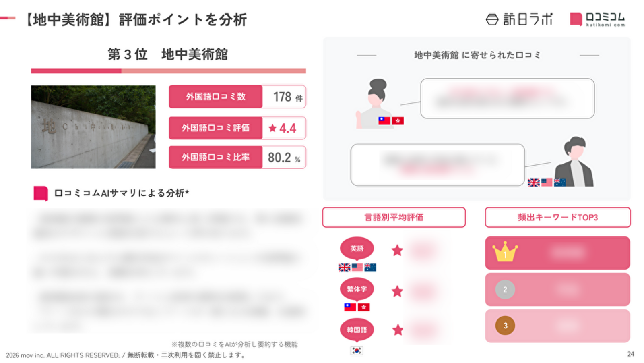Viewport: 644px width, 363px height.
Task: Click the 繁体字 speech bubble icon
Action: coord(357,289)
